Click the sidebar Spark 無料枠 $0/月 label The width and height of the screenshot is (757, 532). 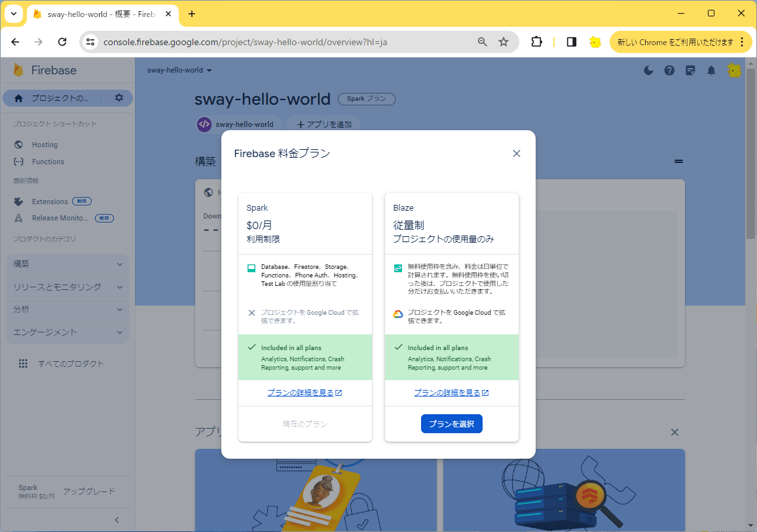[x=36, y=491]
